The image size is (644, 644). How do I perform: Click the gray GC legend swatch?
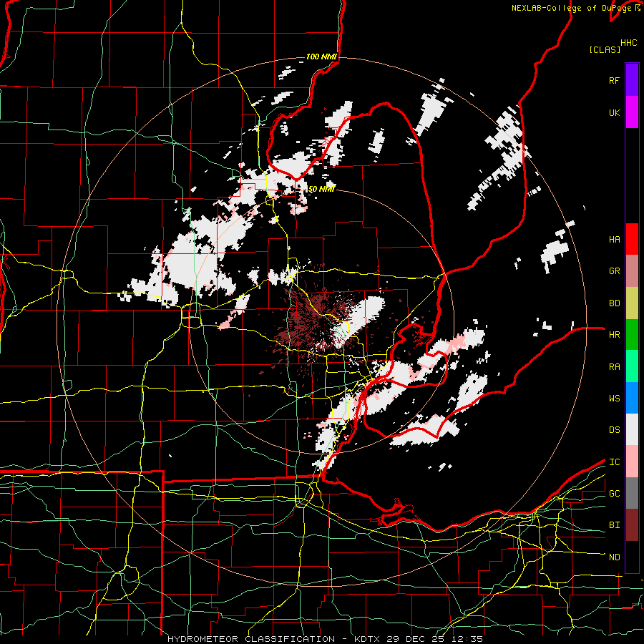[632, 493]
